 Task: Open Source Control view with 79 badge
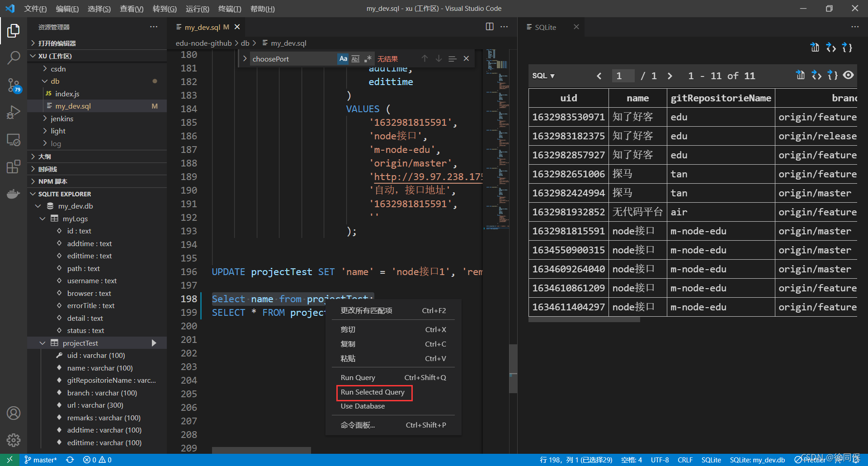pos(14,85)
